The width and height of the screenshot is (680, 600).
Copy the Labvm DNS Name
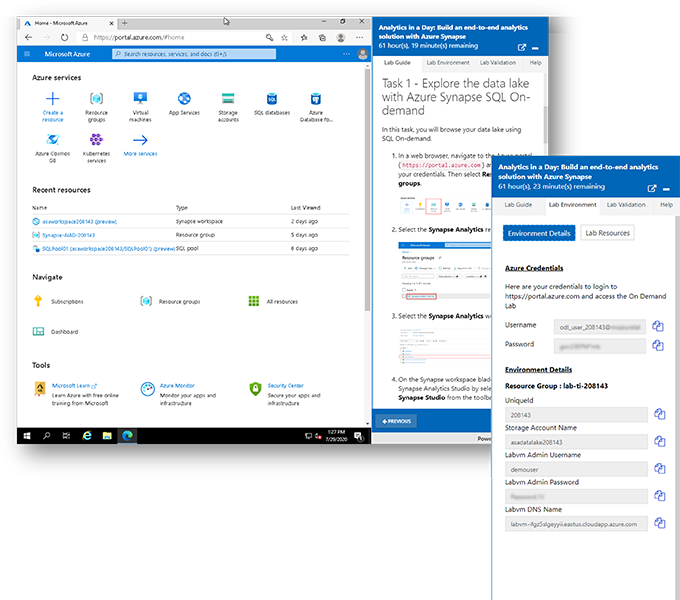point(660,523)
